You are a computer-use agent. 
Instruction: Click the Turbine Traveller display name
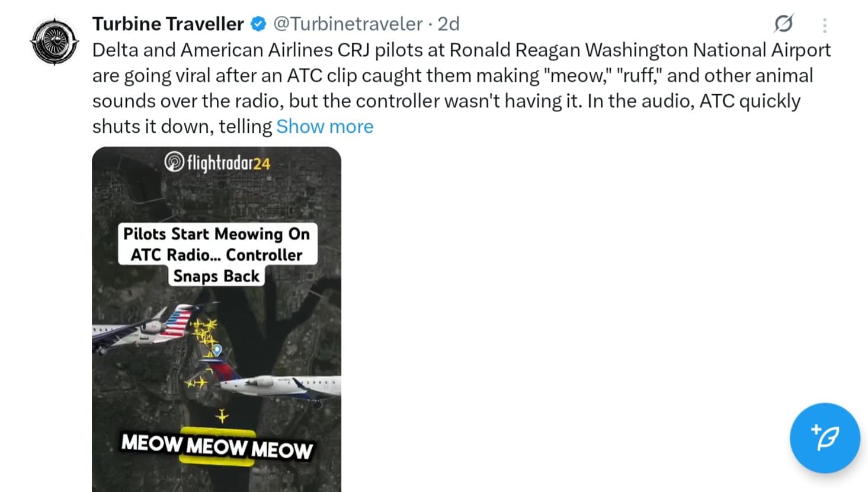click(168, 24)
